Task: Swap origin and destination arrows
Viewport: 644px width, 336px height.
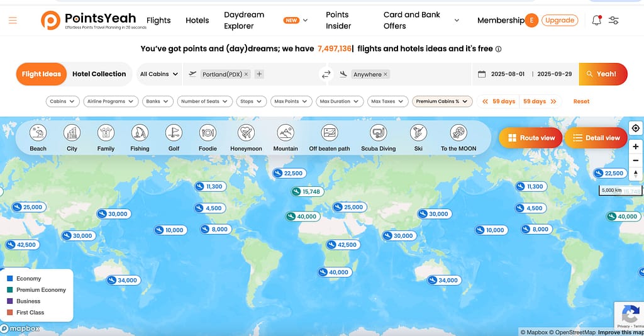Action: (326, 74)
